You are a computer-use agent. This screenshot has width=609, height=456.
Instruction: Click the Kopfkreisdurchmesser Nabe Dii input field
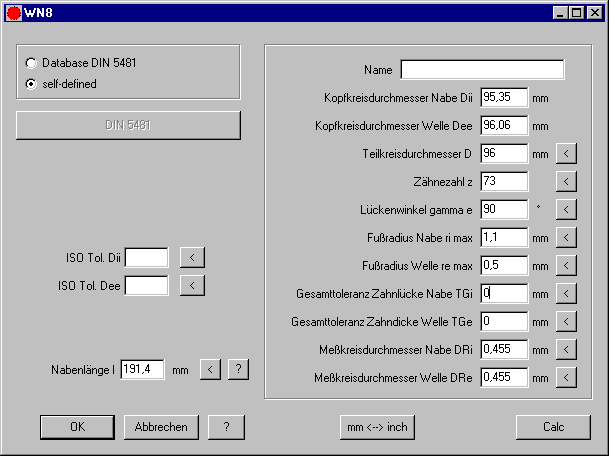(x=503, y=98)
